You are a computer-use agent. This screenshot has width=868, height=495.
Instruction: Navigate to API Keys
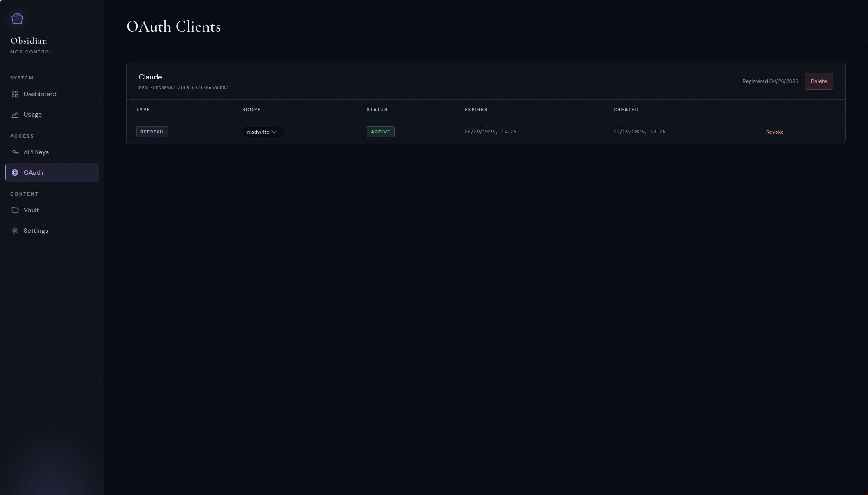pyautogui.click(x=52, y=152)
